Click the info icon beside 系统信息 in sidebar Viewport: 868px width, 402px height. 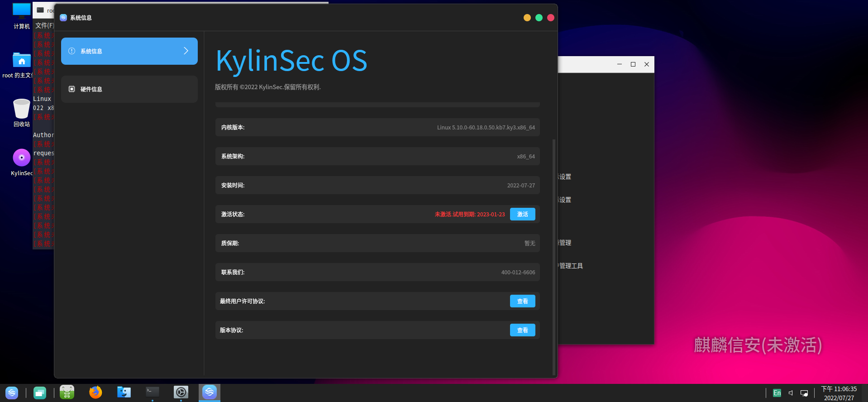72,51
